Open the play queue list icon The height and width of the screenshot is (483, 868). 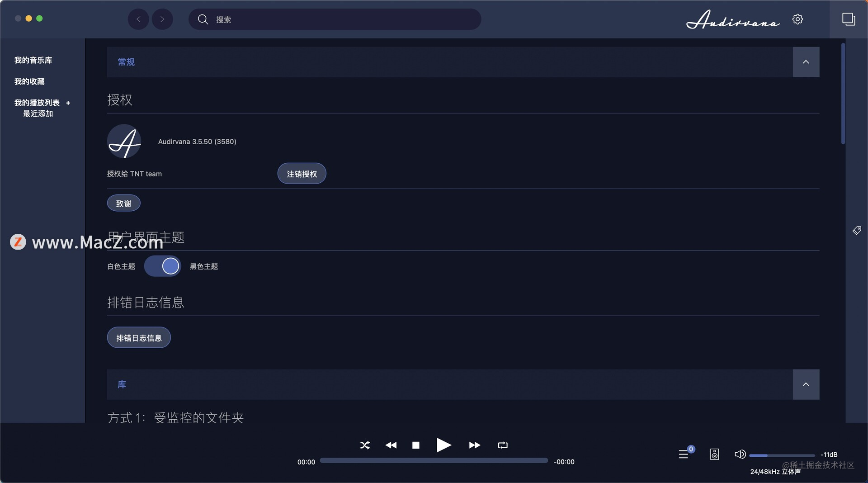point(684,455)
